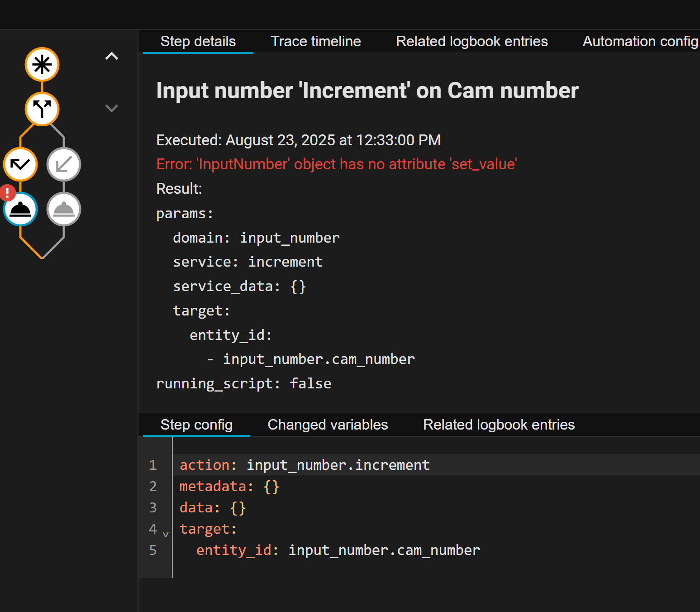Select the trigger node in the trace graph

click(x=42, y=64)
